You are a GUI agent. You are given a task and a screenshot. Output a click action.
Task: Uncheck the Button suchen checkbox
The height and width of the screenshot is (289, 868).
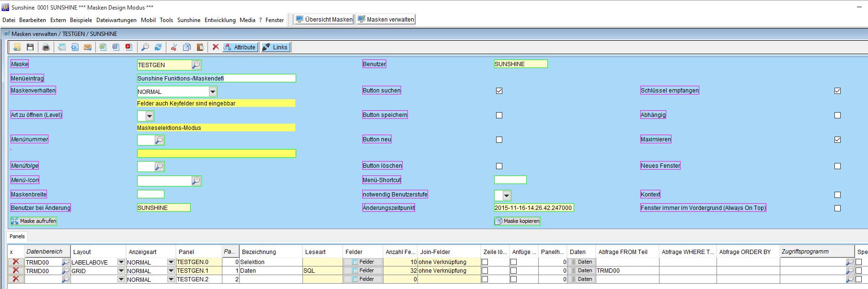click(499, 91)
